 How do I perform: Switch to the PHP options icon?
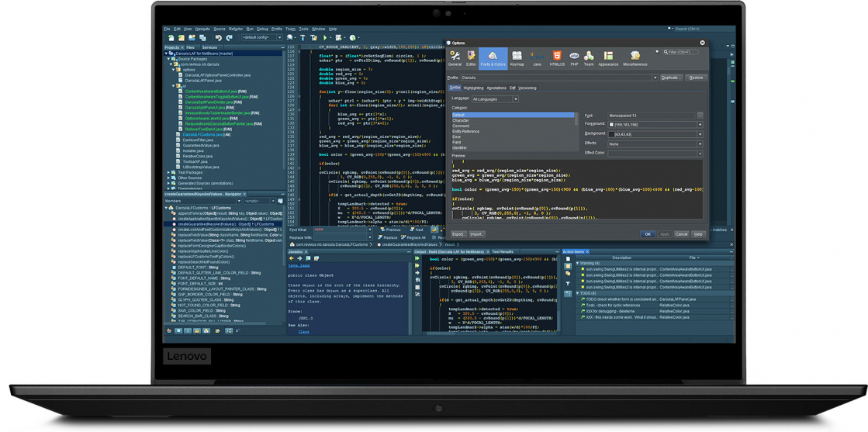coord(574,58)
